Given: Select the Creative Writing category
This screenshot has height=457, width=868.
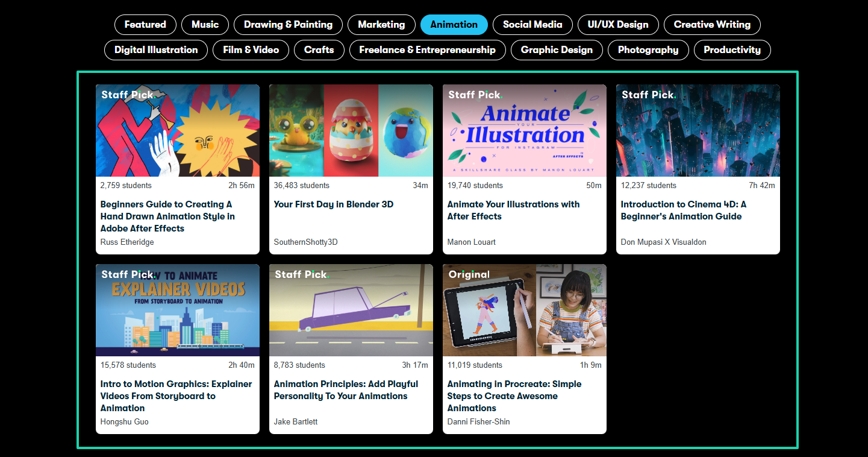Looking at the screenshot, I should pyautogui.click(x=712, y=25).
